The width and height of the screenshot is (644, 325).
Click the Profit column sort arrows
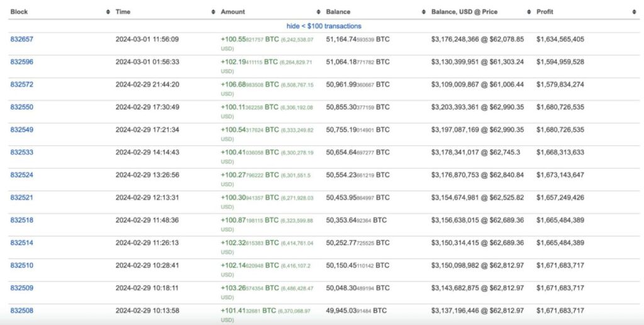634,12
